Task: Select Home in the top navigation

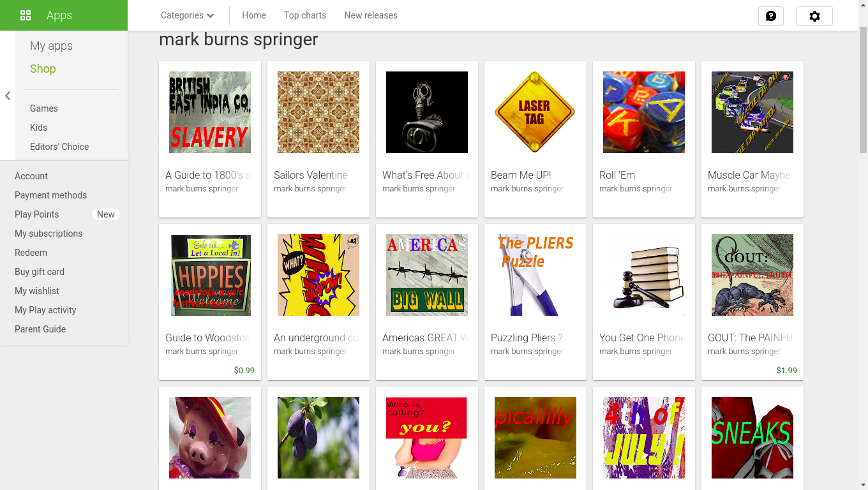Action: (x=254, y=15)
